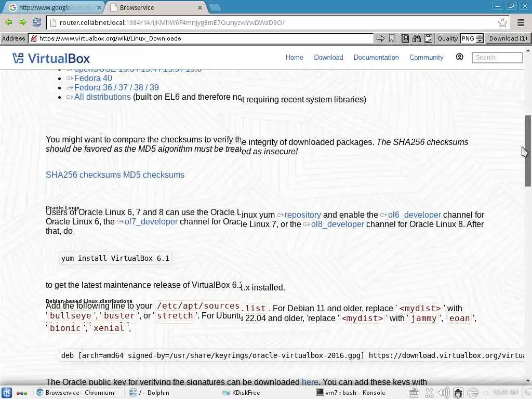Viewport: 532px width, 399px height.
Task: Open the ol6_developer link
Action: [414, 215]
